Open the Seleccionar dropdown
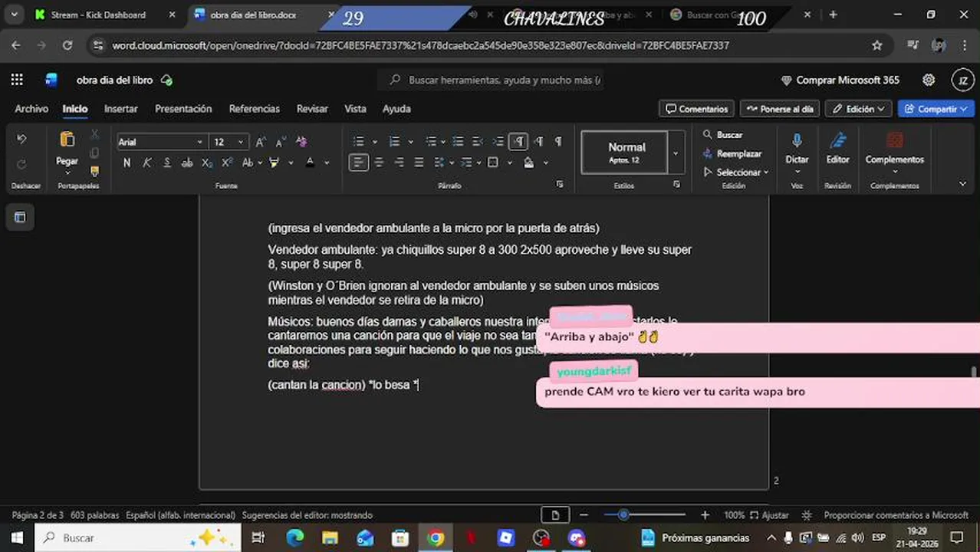The width and height of the screenshot is (980, 552). [736, 172]
